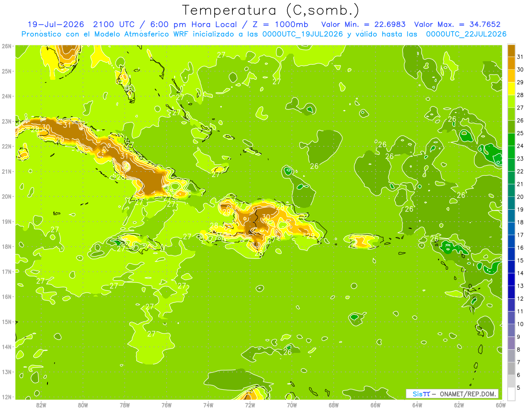This screenshot has width=532, height=411.
Task: Select the '19-Jul-2026' forecast date text
Action: coord(55,24)
